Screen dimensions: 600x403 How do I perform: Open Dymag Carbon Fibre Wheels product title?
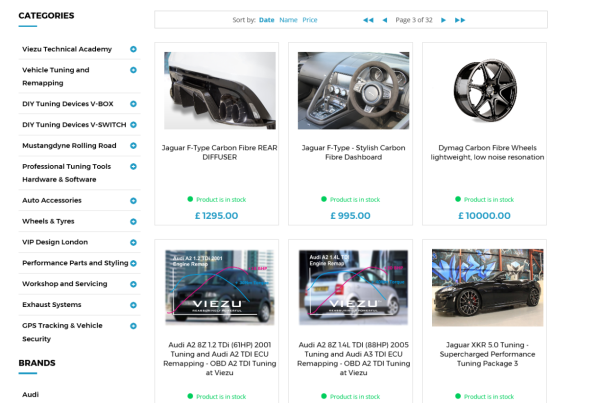click(x=487, y=152)
